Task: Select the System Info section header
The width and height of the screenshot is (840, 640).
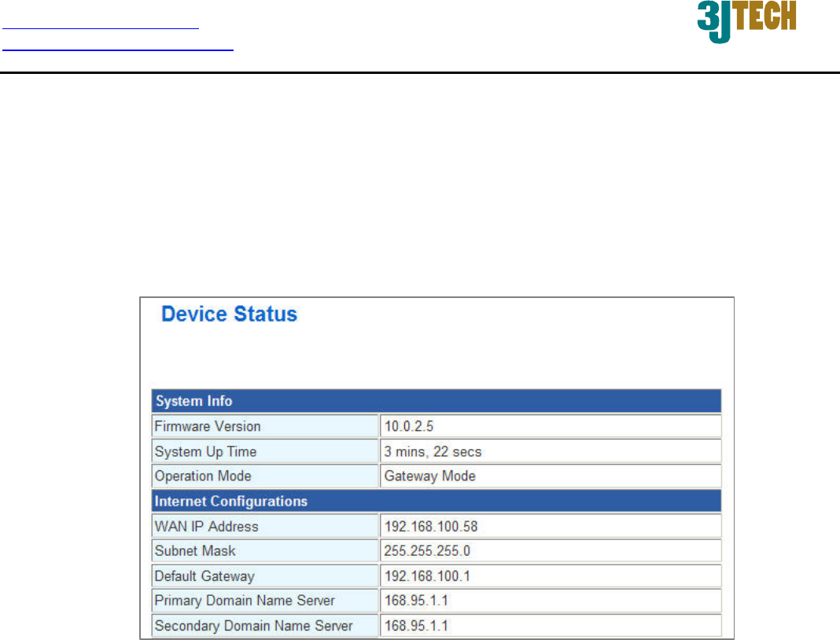Action: [x=436, y=401]
